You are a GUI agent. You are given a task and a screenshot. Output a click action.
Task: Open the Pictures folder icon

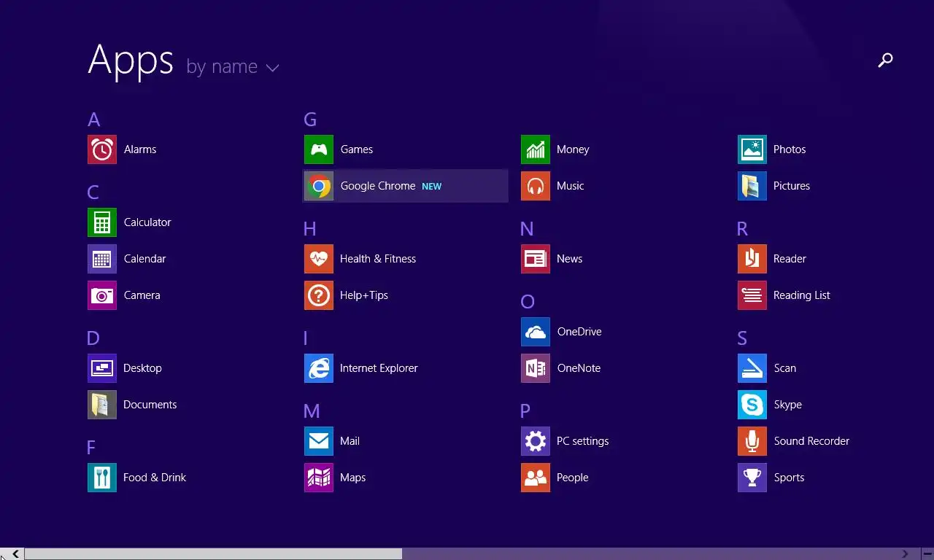[x=752, y=186]
